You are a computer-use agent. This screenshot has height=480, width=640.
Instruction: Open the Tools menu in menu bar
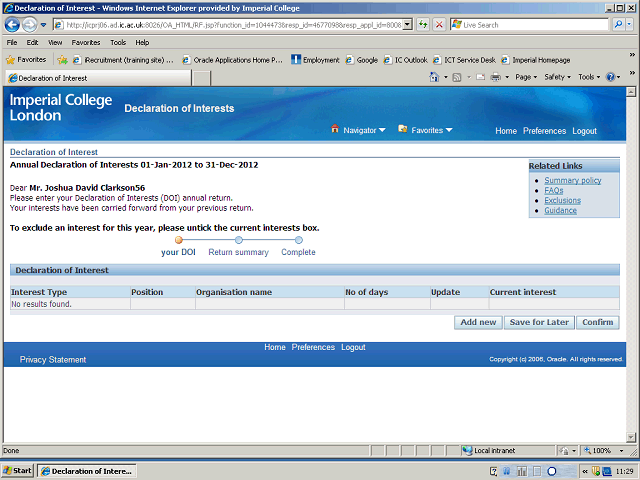[118, 43]
